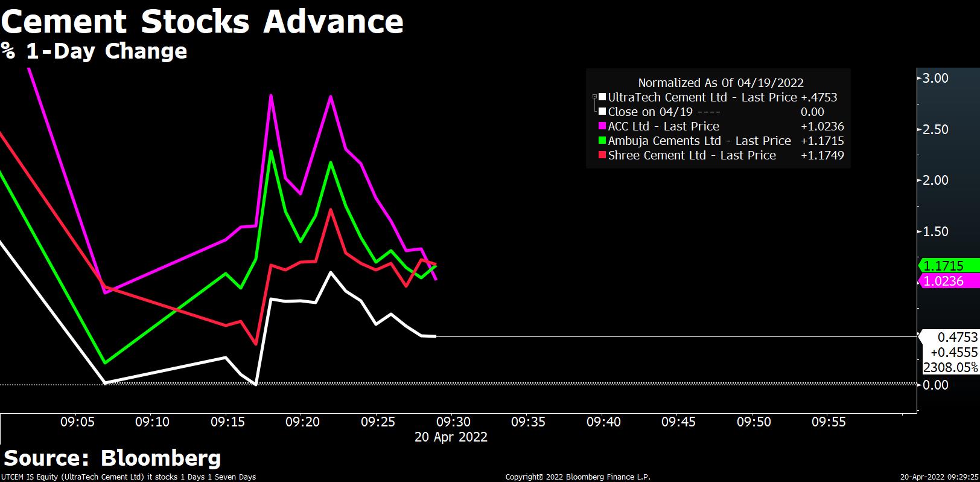The height and width of the screenshot is (482, 980).
Task: Pick the red Shree Cement legend swatch
Action: pos(602,155)
